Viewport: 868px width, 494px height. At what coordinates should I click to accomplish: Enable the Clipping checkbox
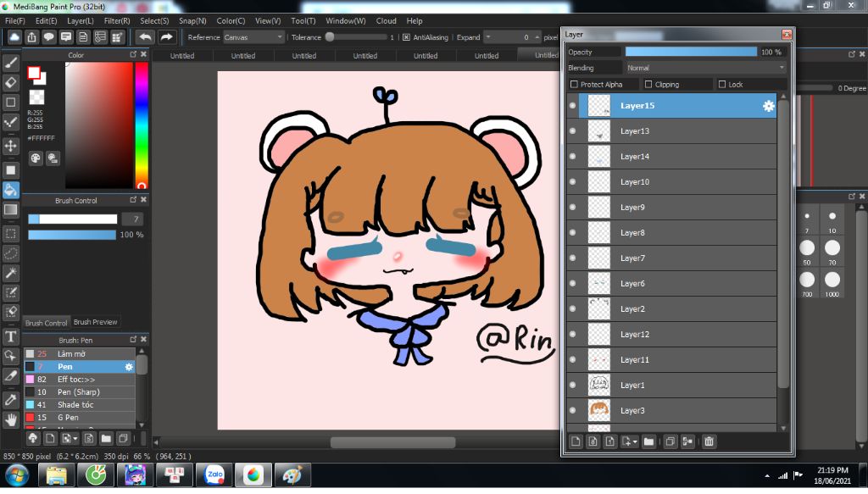point(648,85)
